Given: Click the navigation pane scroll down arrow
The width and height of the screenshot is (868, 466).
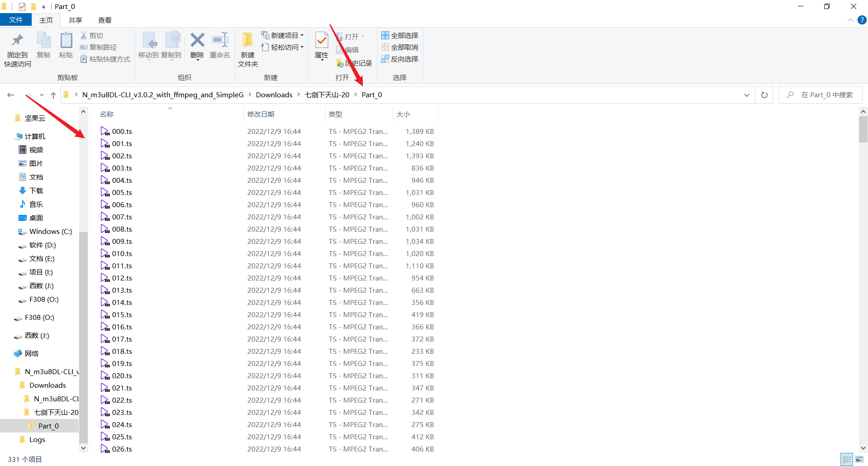Looking at the screenshot, I should pos(83,448).
